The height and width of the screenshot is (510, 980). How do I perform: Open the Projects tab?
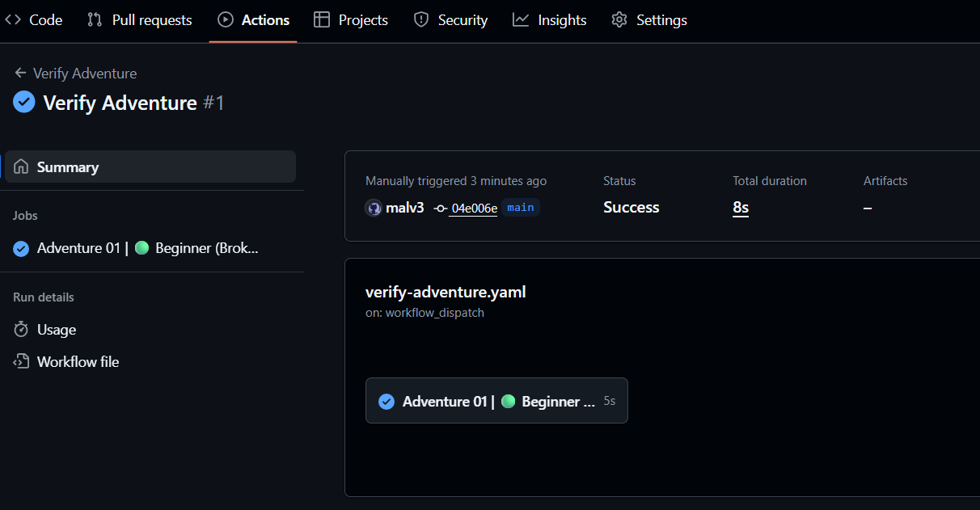(351, 20)
